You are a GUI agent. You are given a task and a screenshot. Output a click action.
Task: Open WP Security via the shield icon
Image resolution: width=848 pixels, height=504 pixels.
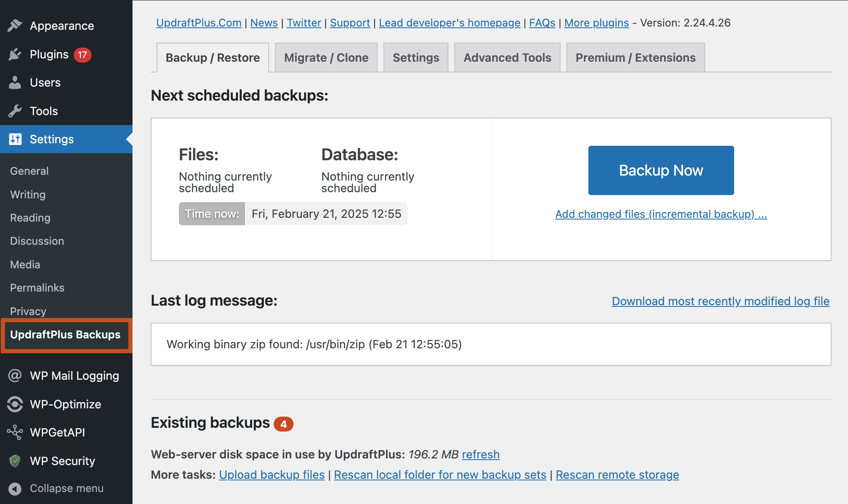pos(15,461)
